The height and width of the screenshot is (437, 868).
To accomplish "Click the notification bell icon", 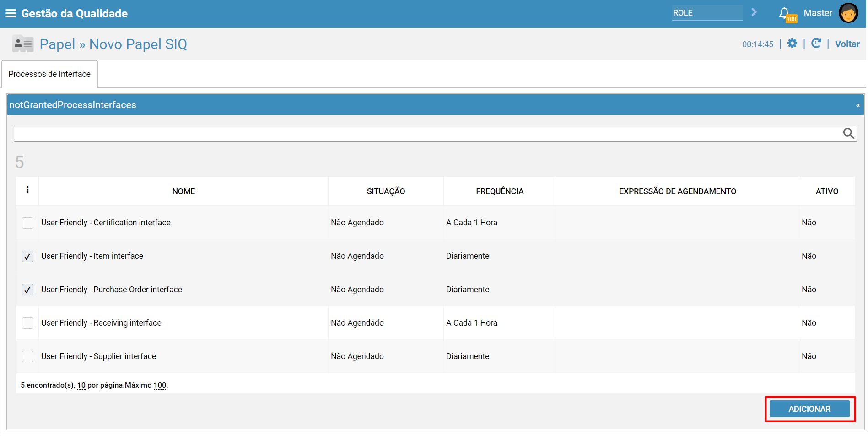I will pos(784,13).
